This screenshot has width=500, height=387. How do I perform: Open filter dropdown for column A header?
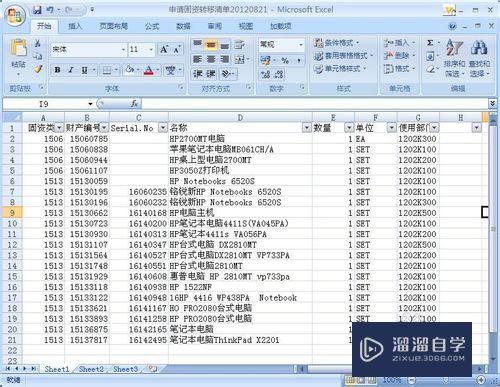tap(59, 128)
